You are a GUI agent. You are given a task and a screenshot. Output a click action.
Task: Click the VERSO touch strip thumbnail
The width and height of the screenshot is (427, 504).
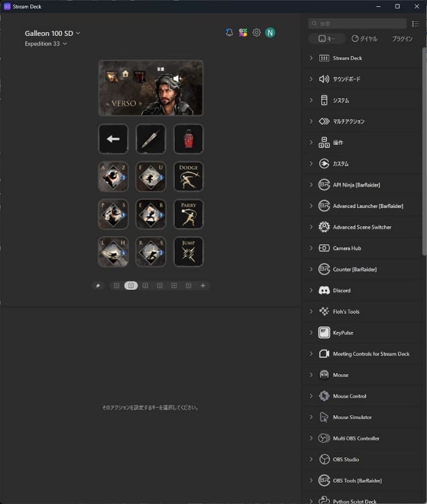[x=151, y=88]
